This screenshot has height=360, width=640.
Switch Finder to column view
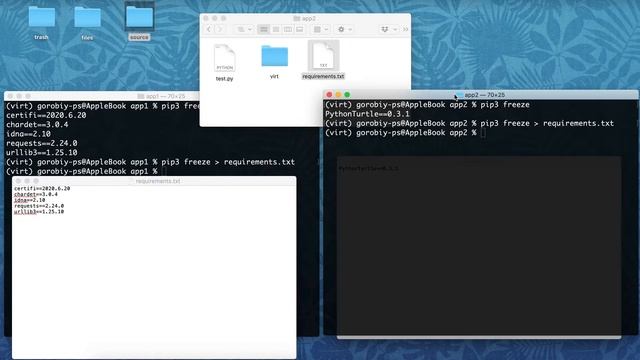coord(288,29)
